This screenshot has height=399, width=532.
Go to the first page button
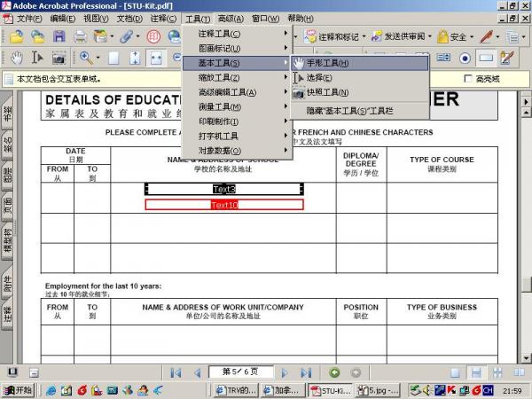[176, 372]
